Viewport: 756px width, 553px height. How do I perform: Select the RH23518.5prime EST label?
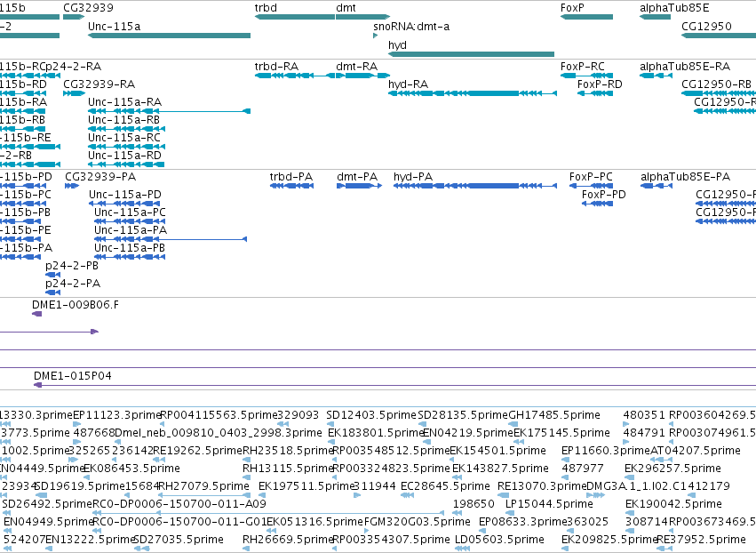288,451
